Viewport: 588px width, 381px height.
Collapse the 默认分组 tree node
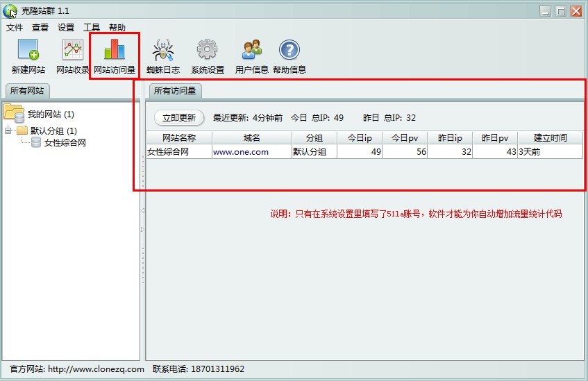(x=8, y=130)
